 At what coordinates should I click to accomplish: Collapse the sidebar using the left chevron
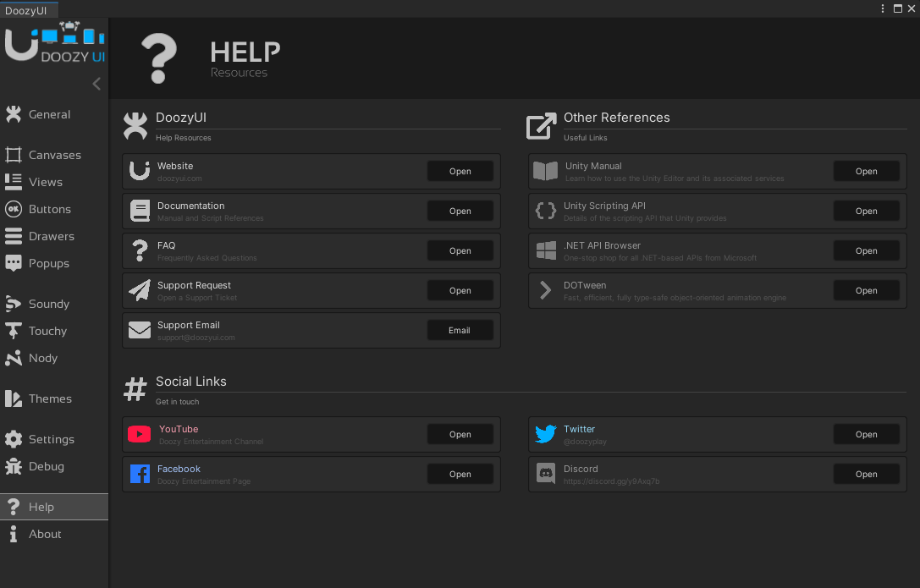click(96, 84)
